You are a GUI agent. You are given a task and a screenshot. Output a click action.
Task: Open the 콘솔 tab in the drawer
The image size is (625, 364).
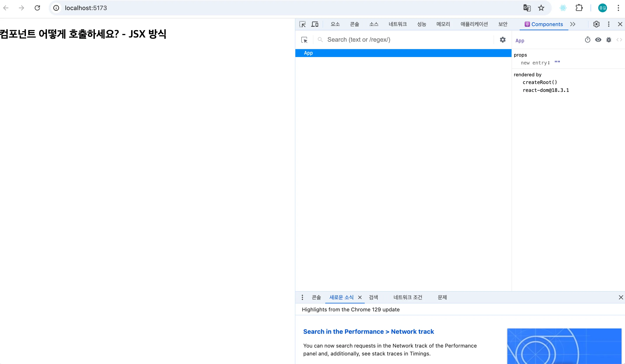click(x=316, y=297)
